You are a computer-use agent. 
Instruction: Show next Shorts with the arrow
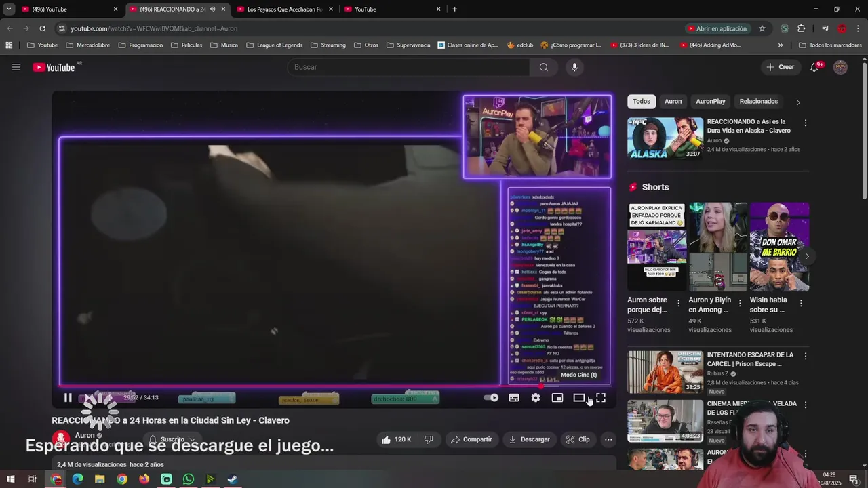[806, 256]
